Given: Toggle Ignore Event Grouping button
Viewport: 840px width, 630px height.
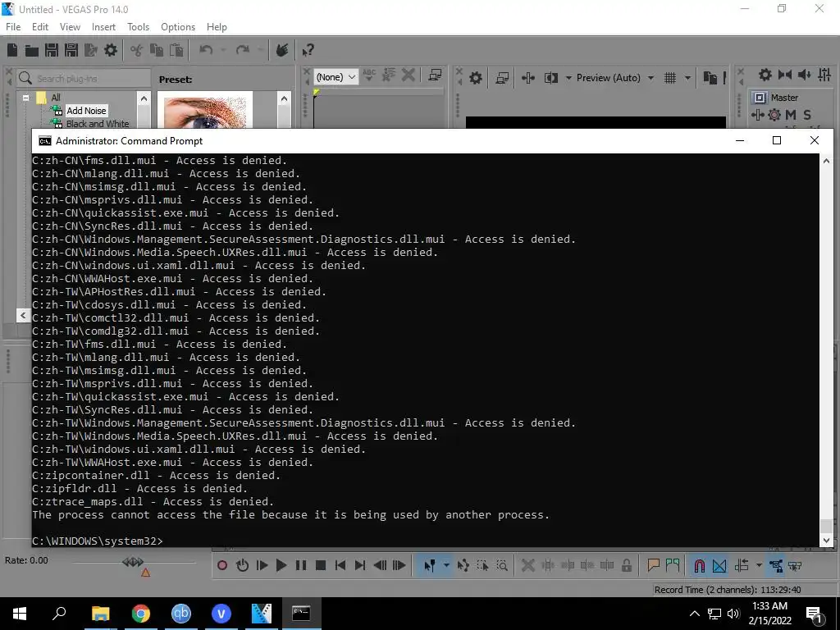Looking at the screenshot, I should click(795, 566).
